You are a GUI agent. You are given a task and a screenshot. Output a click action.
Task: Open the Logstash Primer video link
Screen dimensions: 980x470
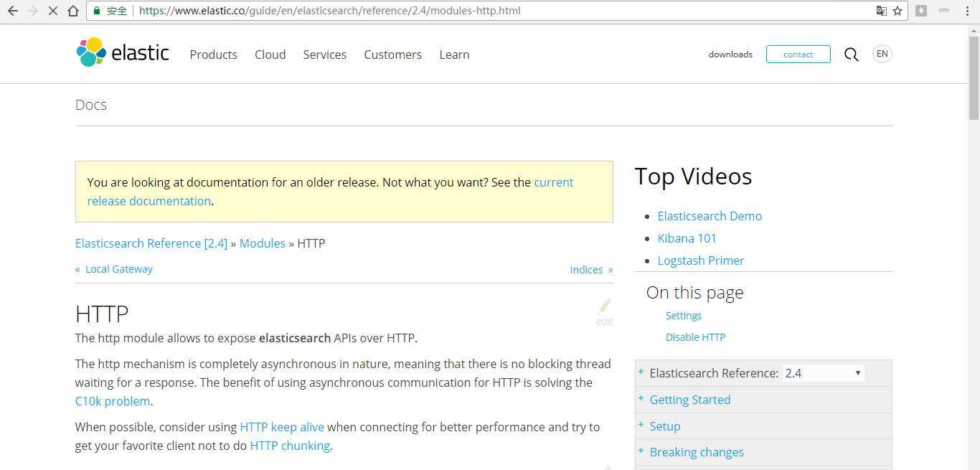701,260
